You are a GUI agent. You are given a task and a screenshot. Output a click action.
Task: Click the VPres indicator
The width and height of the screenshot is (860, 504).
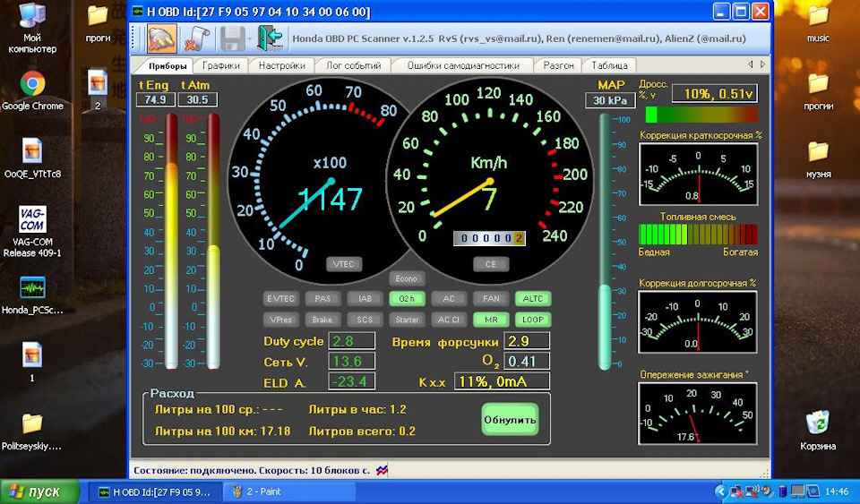pyautogui.click(x=280, y=320)
